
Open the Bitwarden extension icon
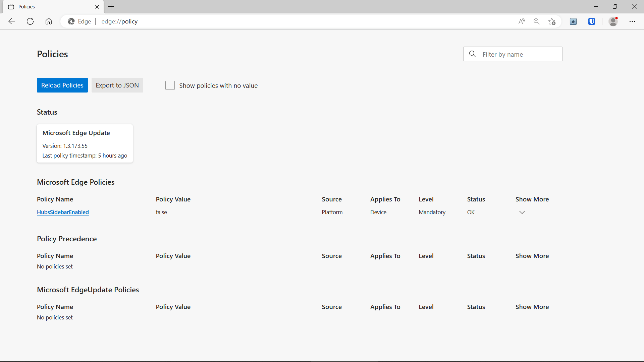(x=592, y=21)
